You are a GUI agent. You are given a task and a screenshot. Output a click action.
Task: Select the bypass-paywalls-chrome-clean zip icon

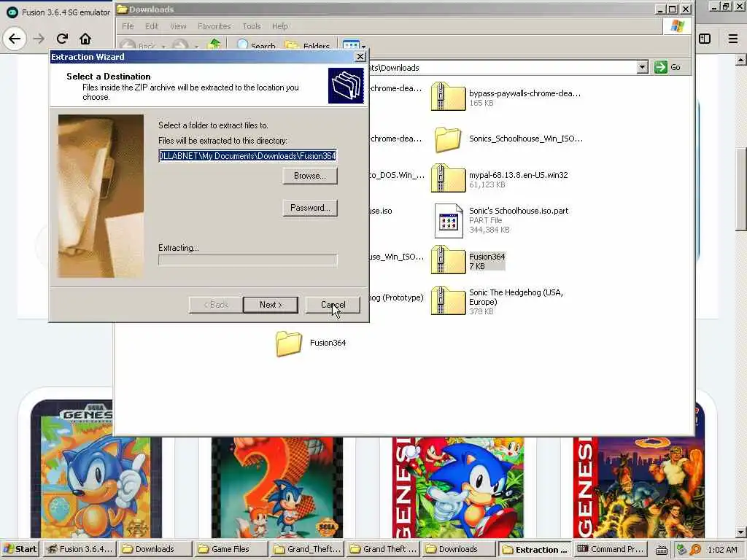(x=448, y=97)
